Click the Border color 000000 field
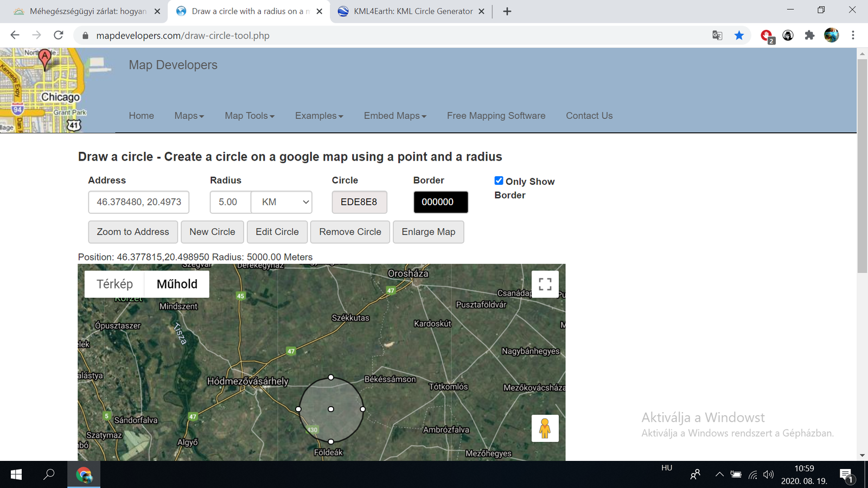868x488 pixels. pos(441,202)
